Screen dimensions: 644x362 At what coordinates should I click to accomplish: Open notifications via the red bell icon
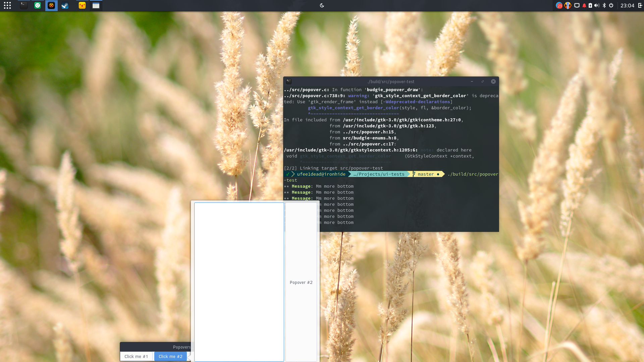tap(584, 5)
